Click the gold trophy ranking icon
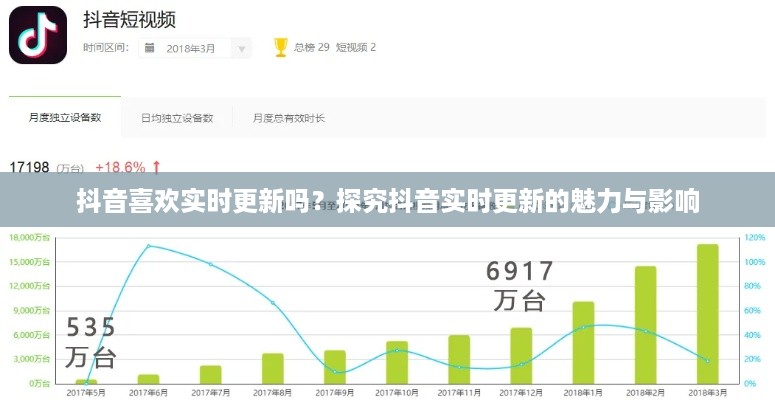This screenshot has width=775, height=400. (x=281, y=47)
